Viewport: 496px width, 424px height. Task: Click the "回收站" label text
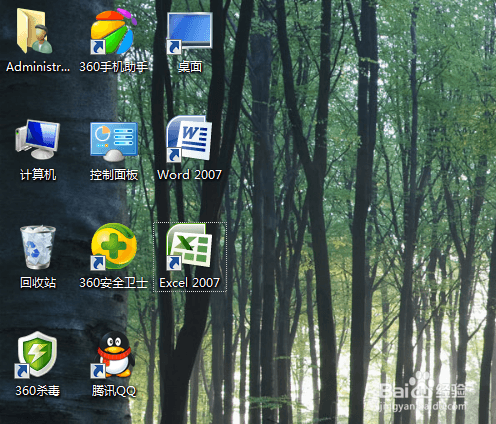38,283
